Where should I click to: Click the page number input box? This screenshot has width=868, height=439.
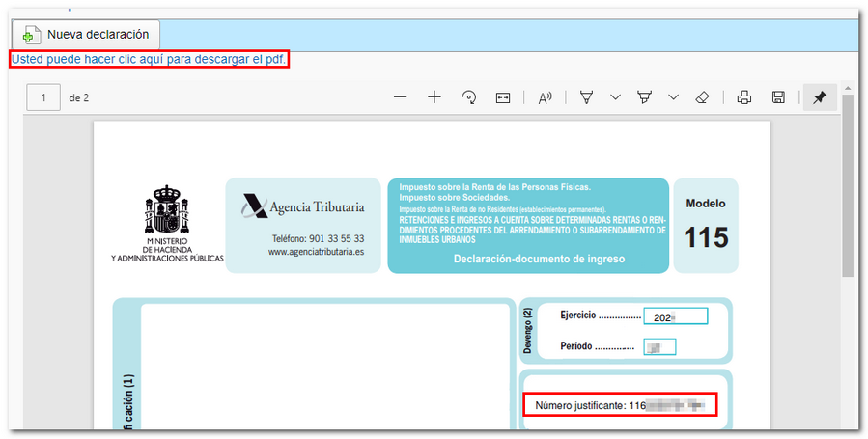(44, 97)
